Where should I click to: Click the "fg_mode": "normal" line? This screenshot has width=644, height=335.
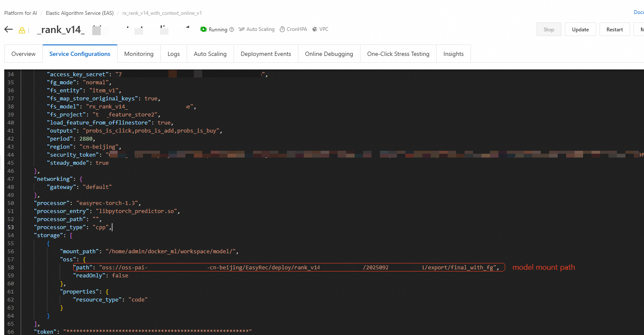[79, 83]
